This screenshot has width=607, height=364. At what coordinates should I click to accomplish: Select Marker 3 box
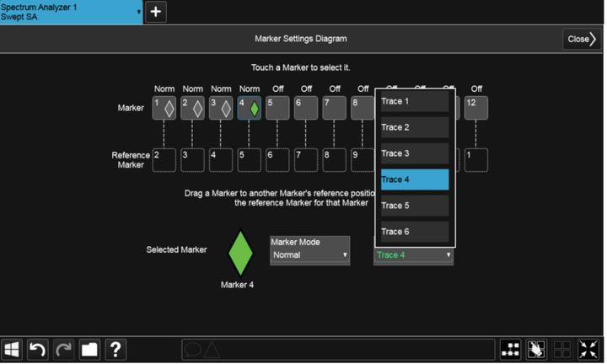(221, 108)
